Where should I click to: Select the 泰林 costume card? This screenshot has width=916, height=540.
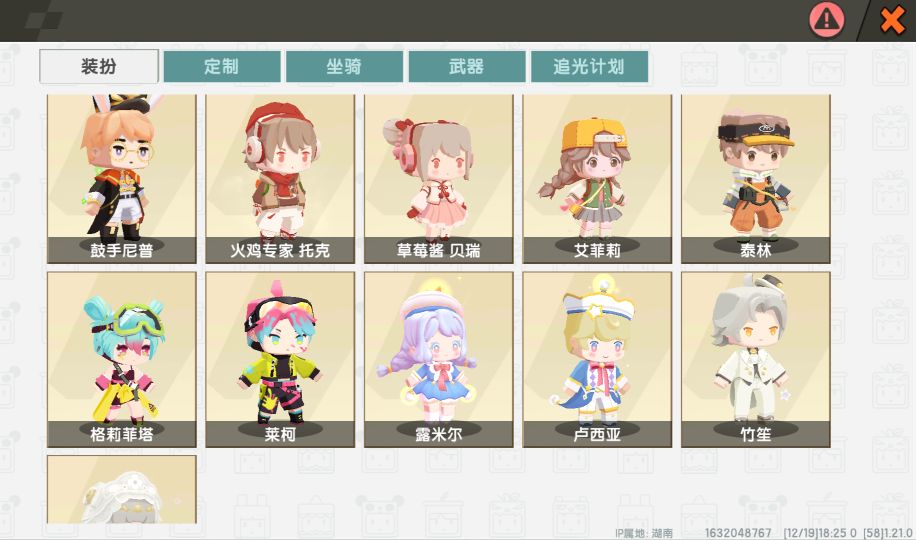755,179
